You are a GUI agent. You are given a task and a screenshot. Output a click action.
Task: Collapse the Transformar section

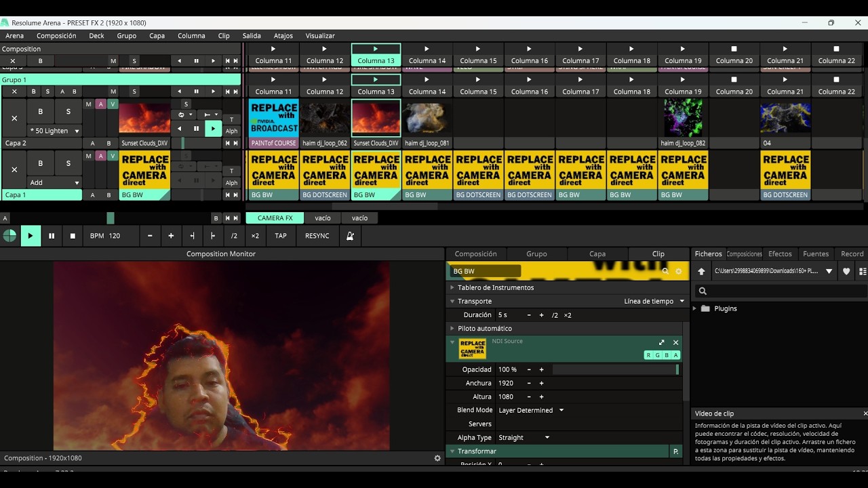tap(452, 451)
